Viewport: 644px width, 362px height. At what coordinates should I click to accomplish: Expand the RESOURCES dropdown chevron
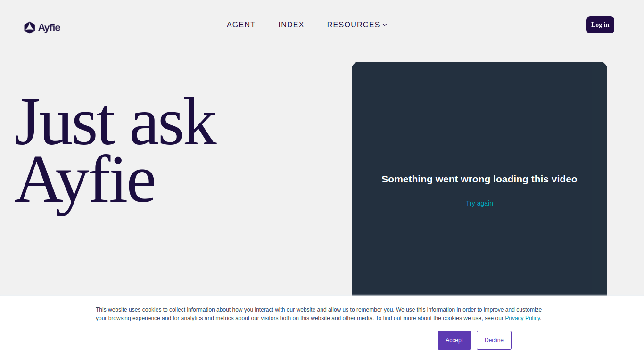click(x=385, y=25)
